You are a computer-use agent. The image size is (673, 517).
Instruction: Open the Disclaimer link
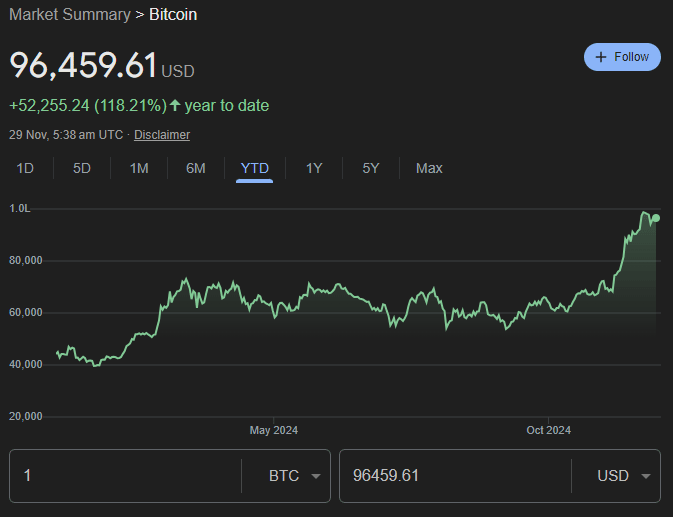(x=162, y=135)
